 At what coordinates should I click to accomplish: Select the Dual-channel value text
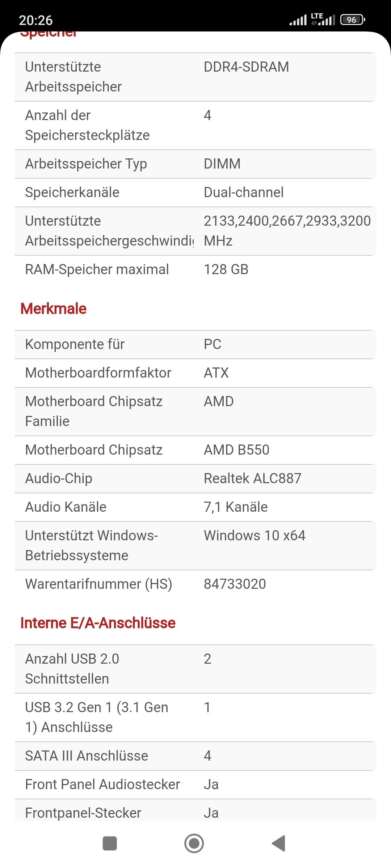click(244, 192)
